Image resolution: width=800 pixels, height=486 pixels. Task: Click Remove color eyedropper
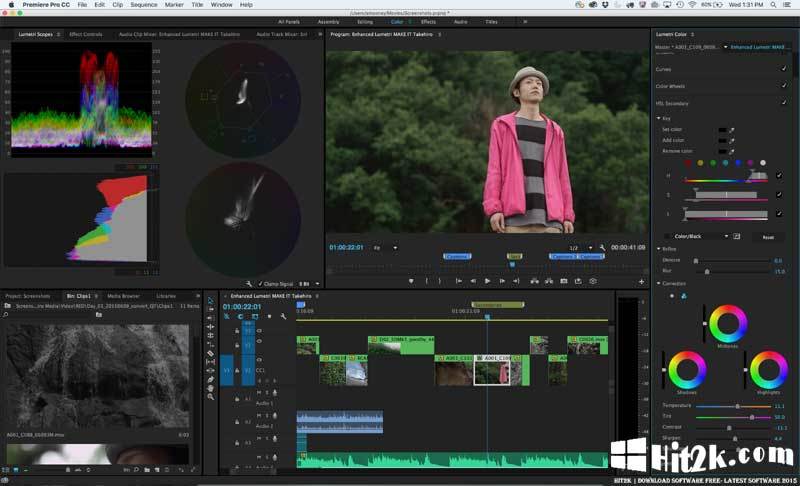(x=732, y=151)
